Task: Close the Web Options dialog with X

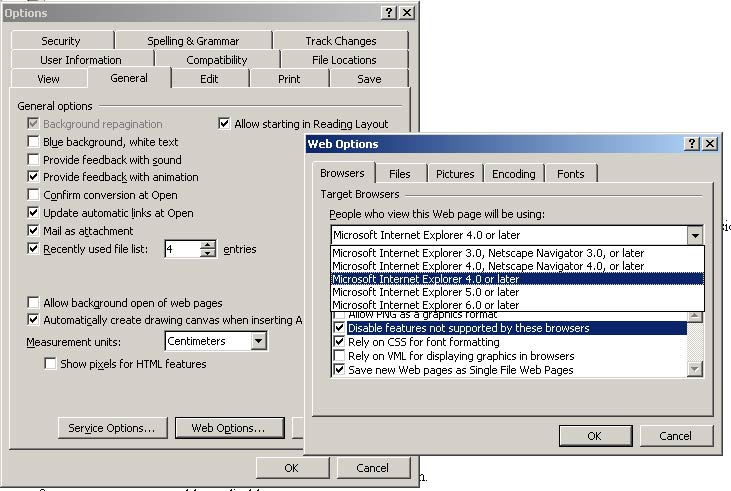Action: 709,144
